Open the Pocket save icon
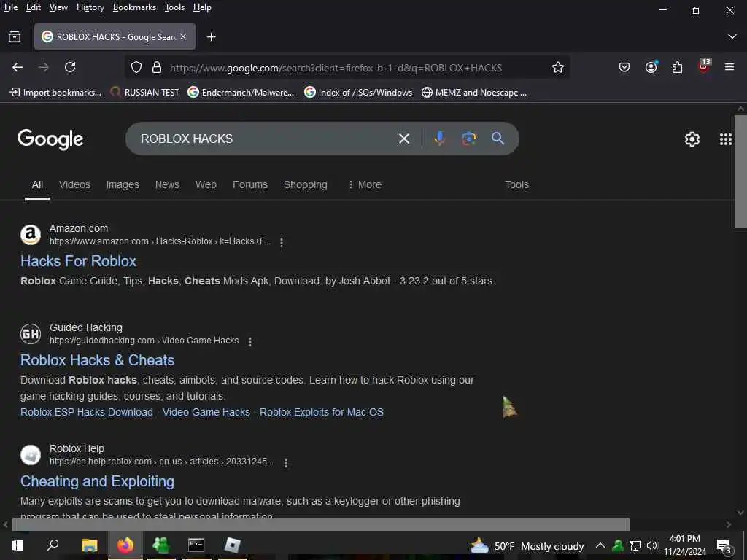Viewport: 747px width, 560px height. 624,67
